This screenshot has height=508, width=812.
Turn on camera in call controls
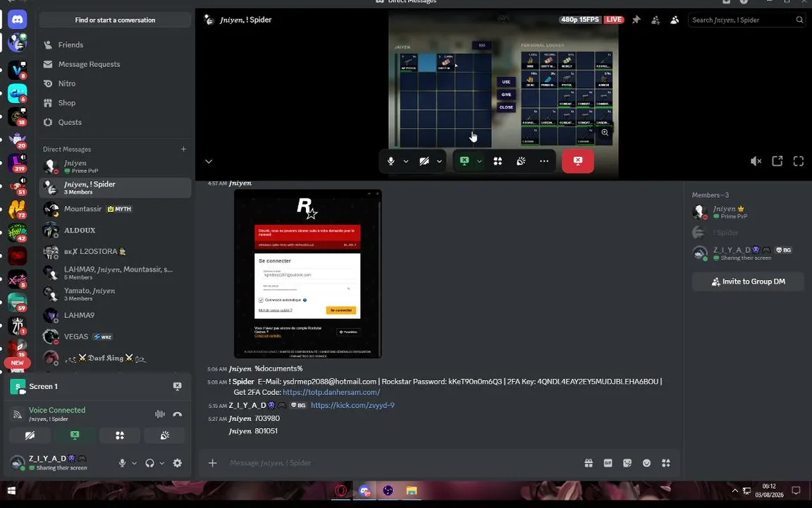pyautogui.click(x=424, y=161)
